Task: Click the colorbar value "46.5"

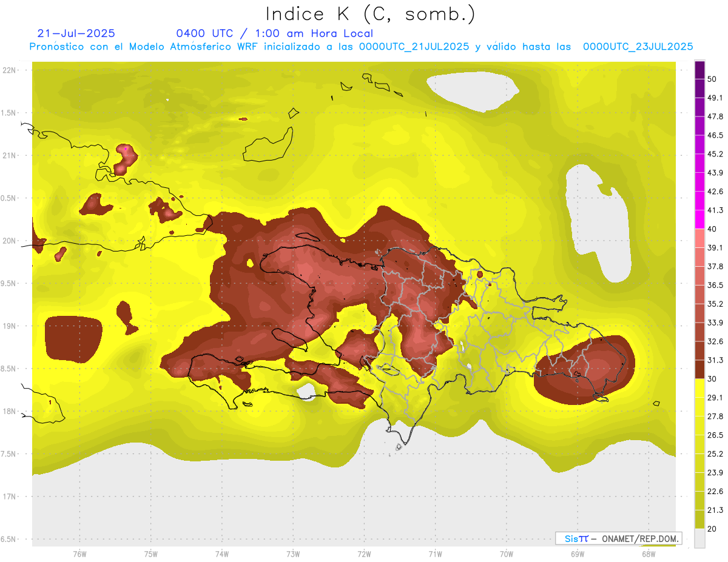Action: (715, 135)
